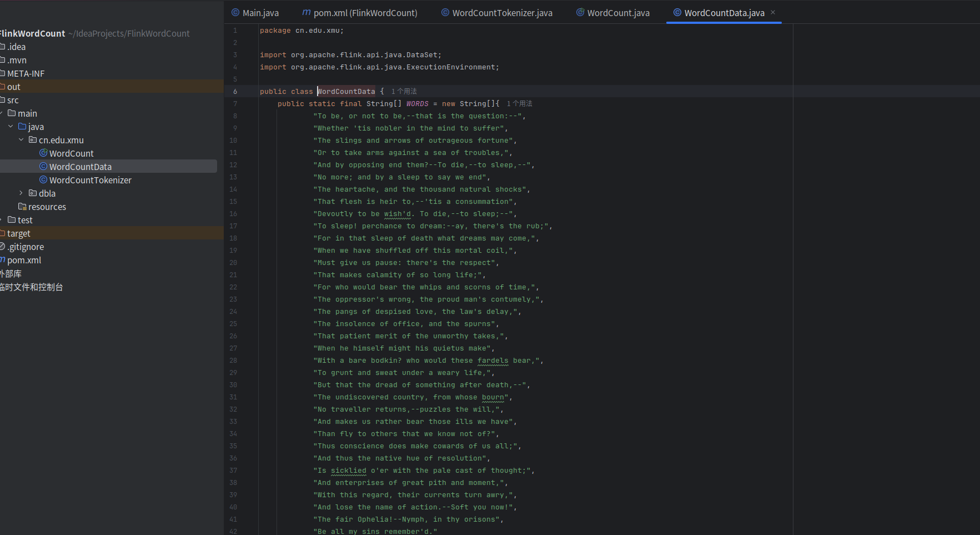
Task: Select the WordCountData.java tab
Action: tap(724, 13)
